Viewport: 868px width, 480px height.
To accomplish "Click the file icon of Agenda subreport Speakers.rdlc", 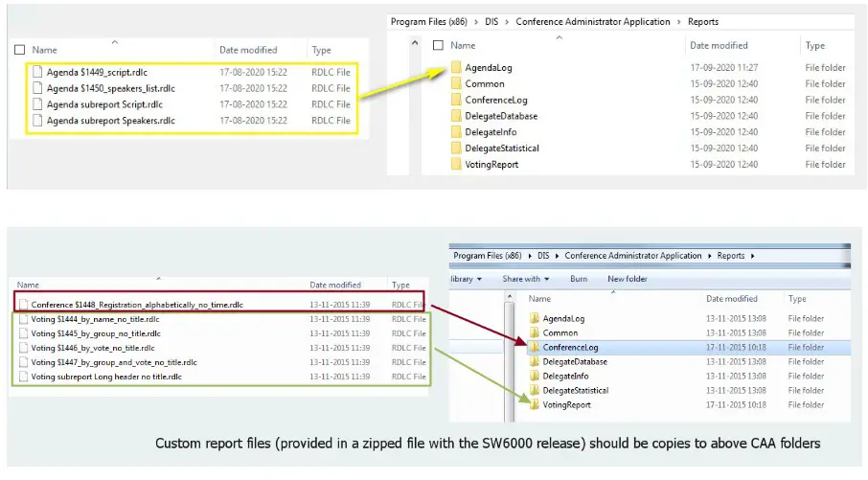I will (x=37, y=120).
